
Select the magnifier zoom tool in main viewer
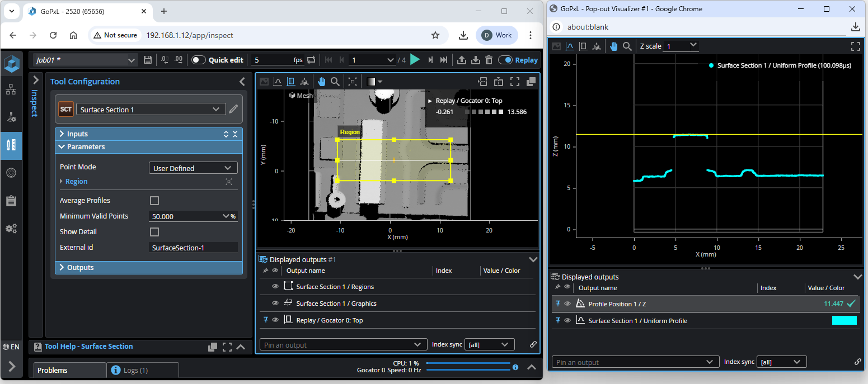pyautogui.click(x=335, y=82)
